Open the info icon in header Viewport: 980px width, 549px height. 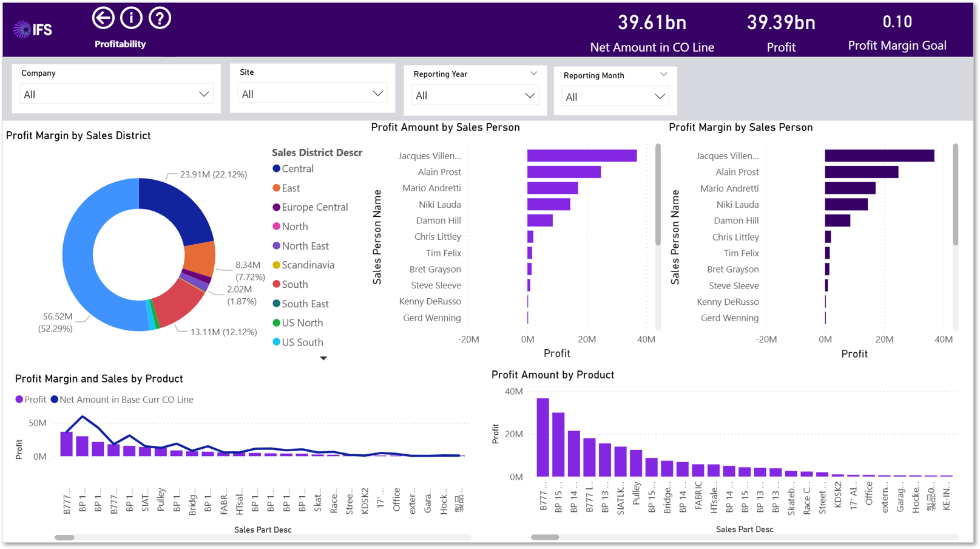(131, 18)
